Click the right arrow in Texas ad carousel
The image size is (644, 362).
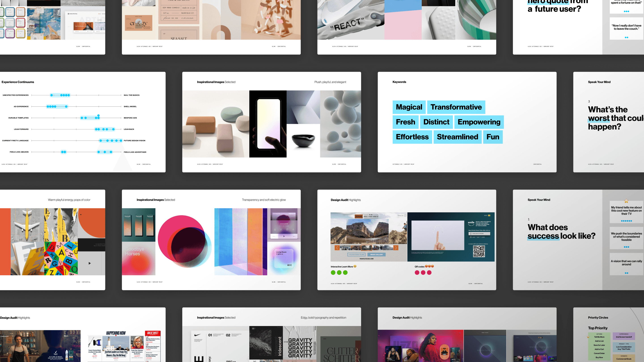click(396, 248)
